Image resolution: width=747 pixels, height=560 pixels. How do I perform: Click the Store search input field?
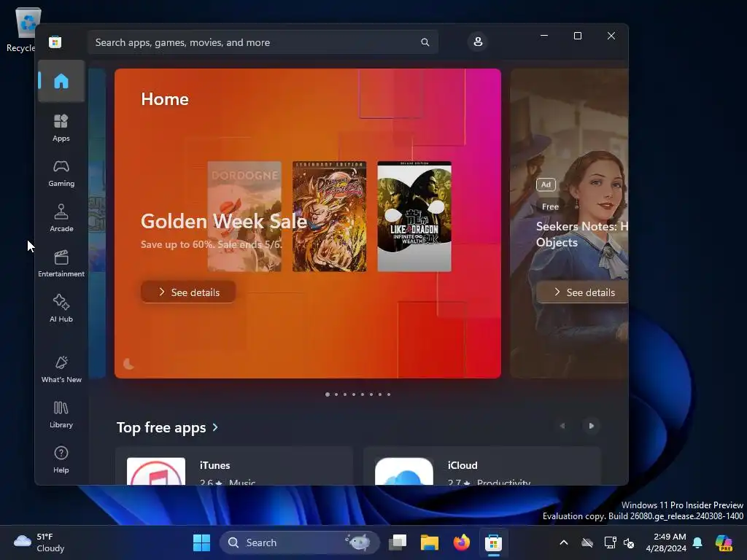263,42
